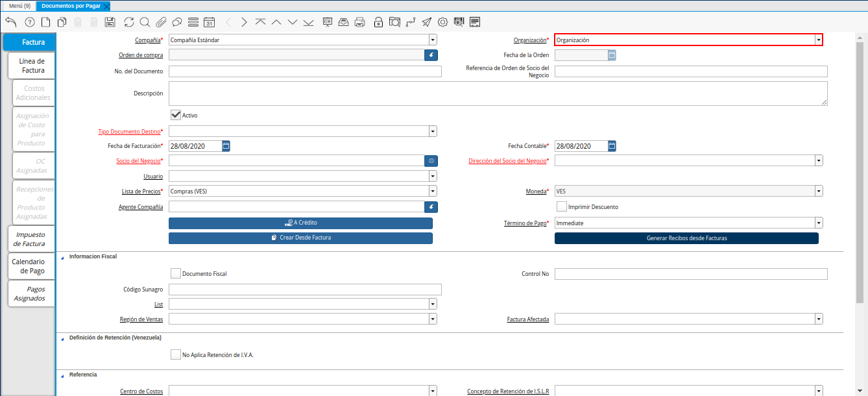Screen dimensions: 868x396
Task: Click the save floppy disk icon
Action: click(x=110, y=22)
